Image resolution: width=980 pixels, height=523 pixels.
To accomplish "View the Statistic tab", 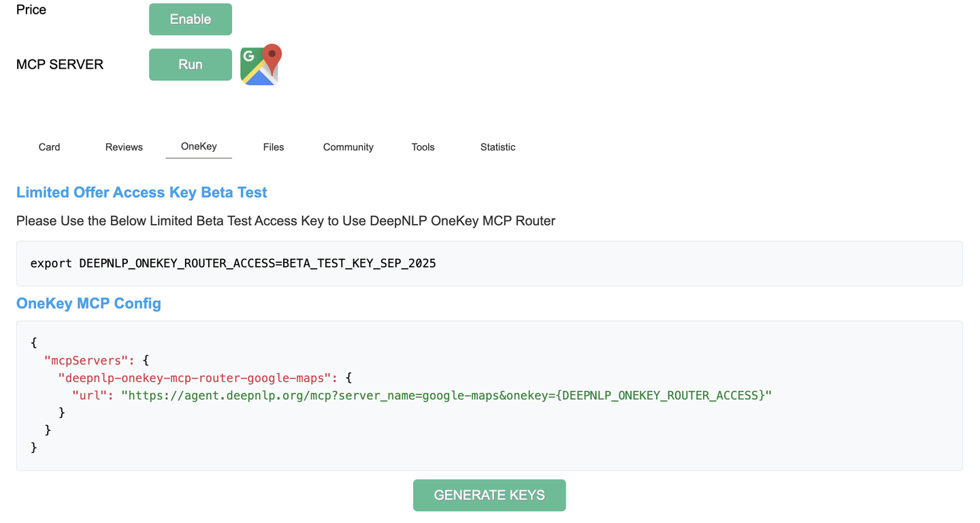I will (498, 147).
